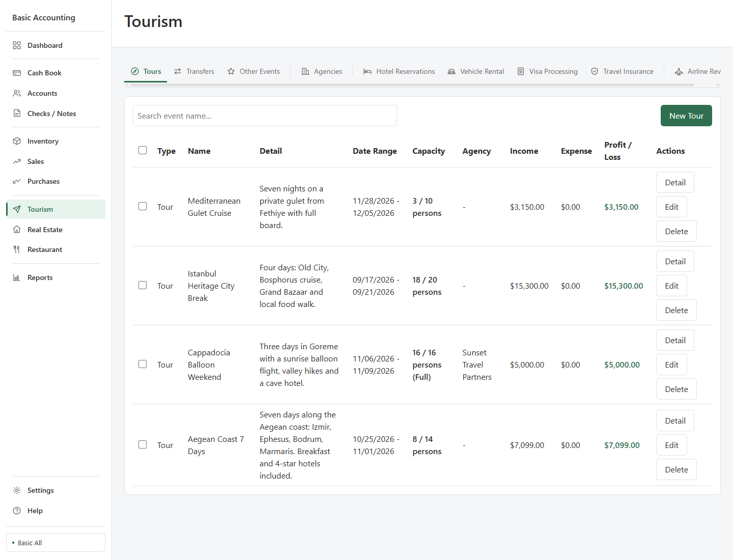This screenshot has height=560, width=733.
Task: Open Reports using the bar chart icon
Action: click(17, 277)
